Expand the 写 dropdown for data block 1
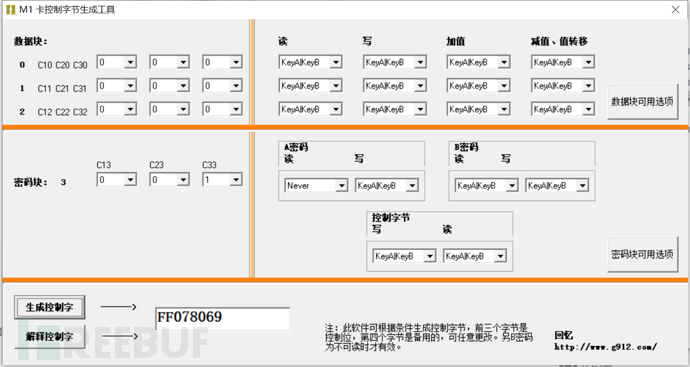690x367 pixels. pyautogui.click(x=395, y=85)
